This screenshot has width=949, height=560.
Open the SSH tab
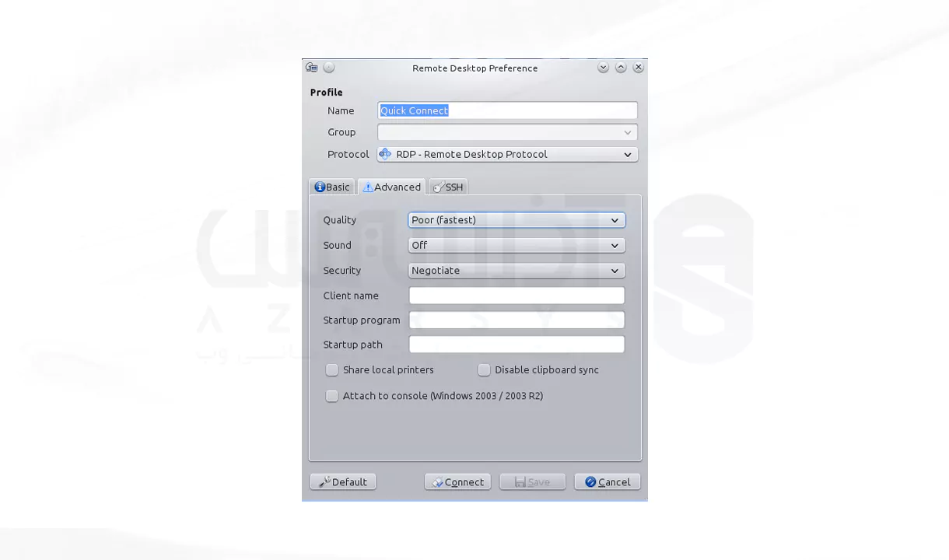(x=448, y=187)
